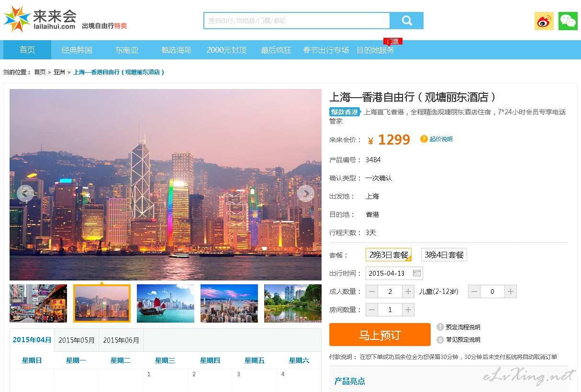Show previous photo with left arrow
The width and height of the screenshot is (581, 392).
[x=25, y=193]
